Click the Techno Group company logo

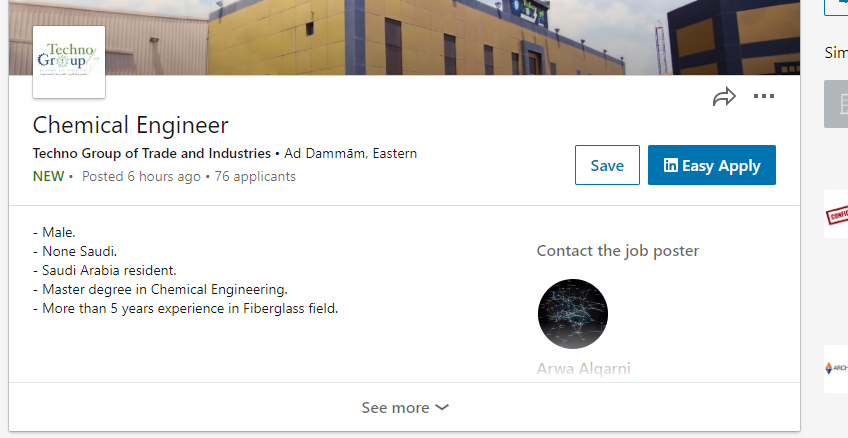(69, 62)
